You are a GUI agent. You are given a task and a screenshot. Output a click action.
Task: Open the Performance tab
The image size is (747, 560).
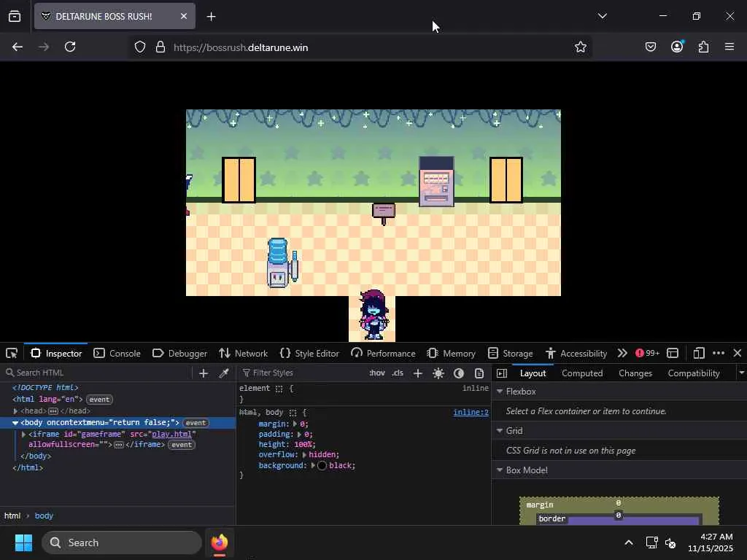pos(383,354)
